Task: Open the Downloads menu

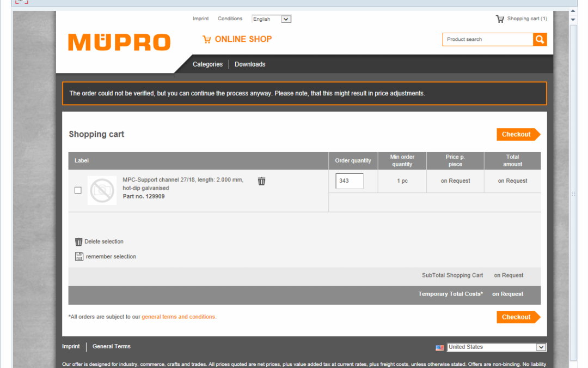Action: [x=250, y=64]
